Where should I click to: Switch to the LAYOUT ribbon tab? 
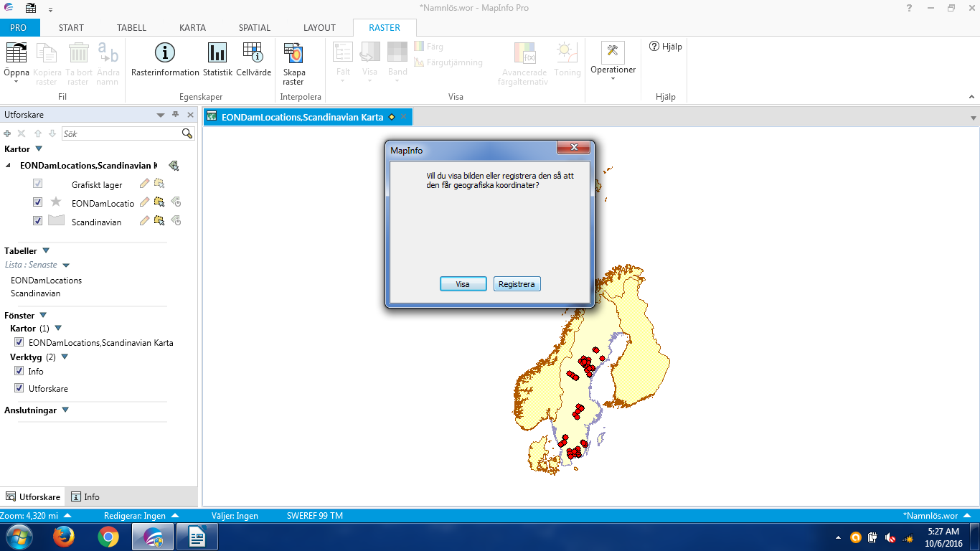pos(319,28)
